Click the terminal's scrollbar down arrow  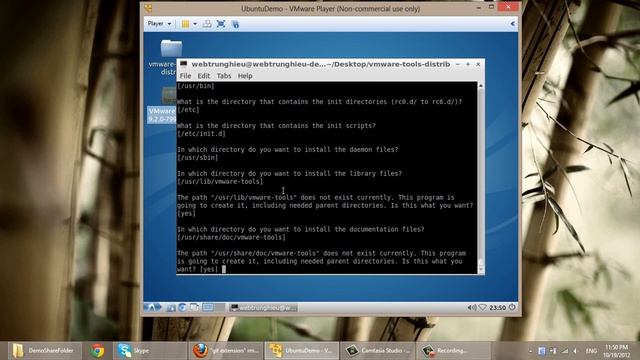tap(481, 269)
